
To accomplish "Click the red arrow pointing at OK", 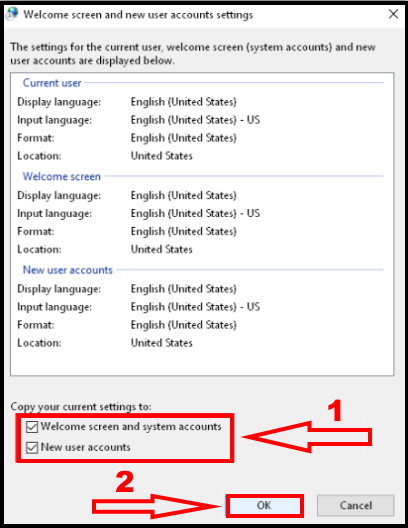I will (157, 506).
